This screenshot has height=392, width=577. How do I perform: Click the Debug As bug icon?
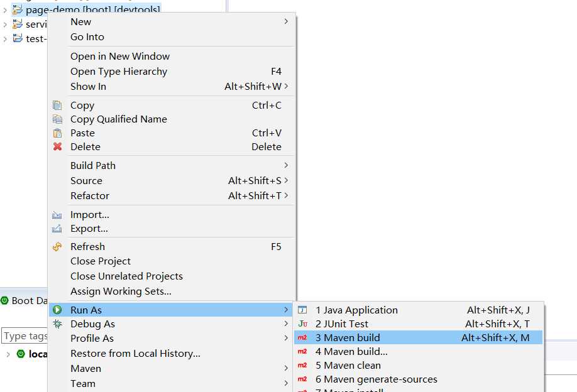click(58, 324)
